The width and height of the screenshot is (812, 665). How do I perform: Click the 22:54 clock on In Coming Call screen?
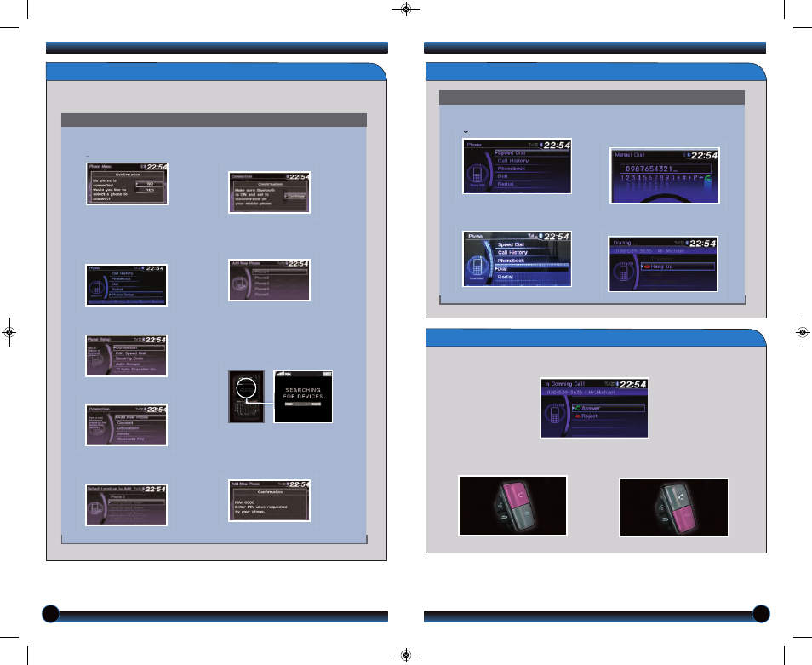click(632, 384)
